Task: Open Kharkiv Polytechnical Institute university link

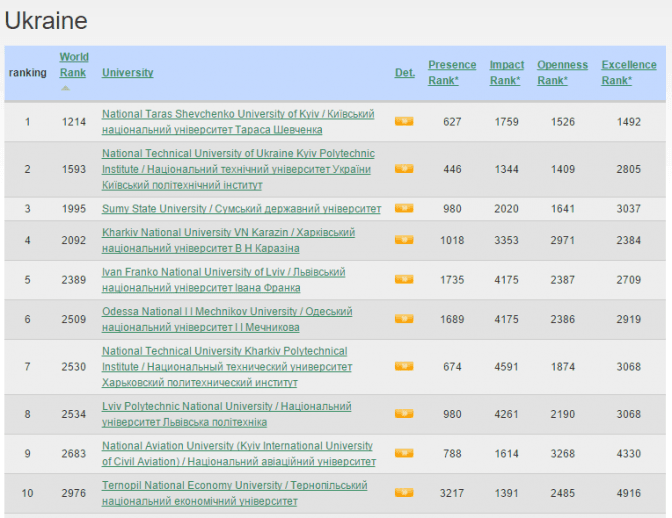Action: pos(226,367)
